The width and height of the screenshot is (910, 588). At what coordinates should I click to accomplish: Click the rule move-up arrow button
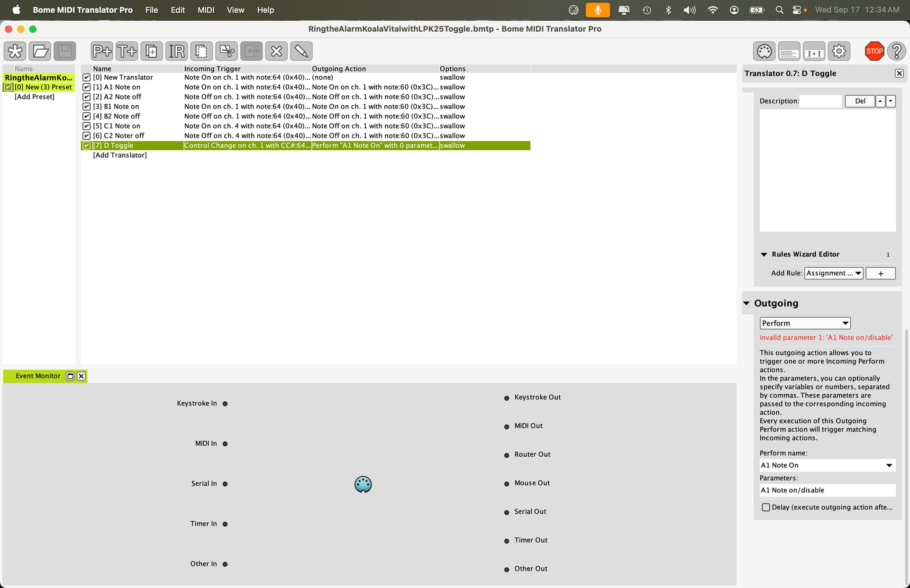[x=880, y=101]
